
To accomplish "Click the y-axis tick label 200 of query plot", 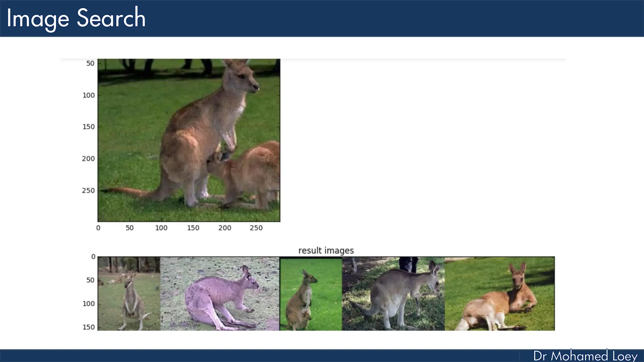I will pos(88,159).
